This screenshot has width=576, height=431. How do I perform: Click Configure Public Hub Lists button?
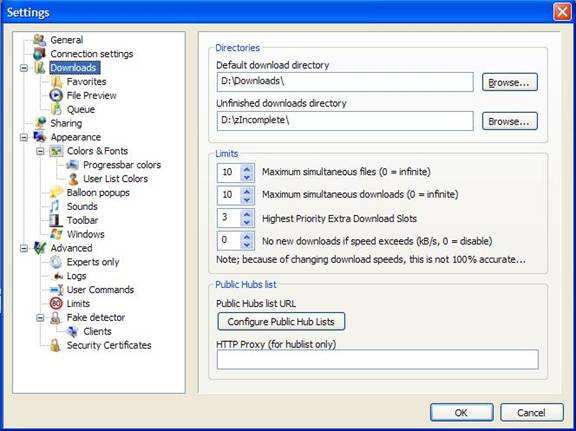(281, 322)
